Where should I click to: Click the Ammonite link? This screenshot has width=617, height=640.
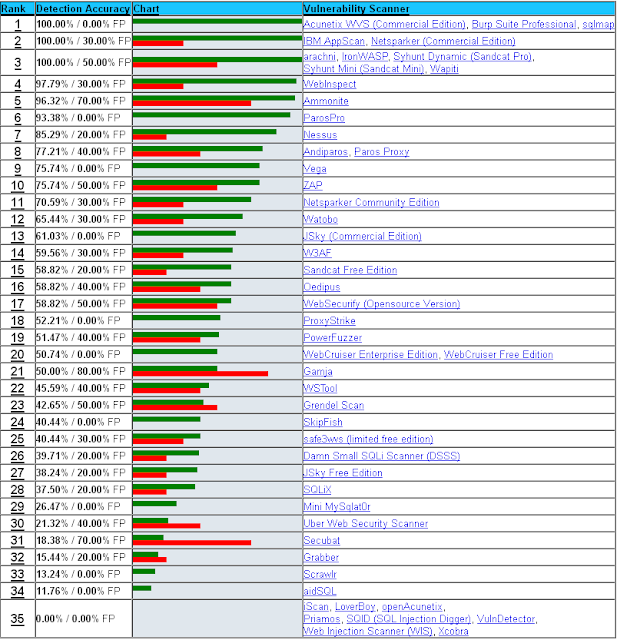point(326,101)
